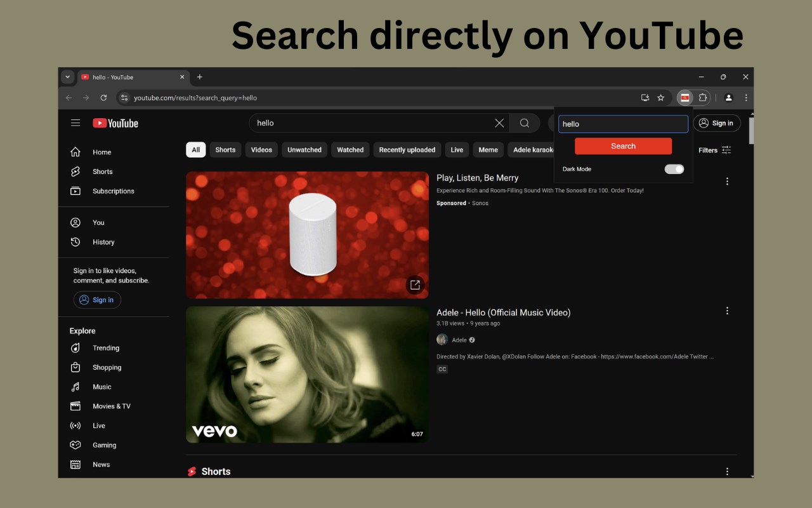This screenshot has width=812, height=508.
Task: Click the top-right Sign in button
Action: (x=717, y=123)
